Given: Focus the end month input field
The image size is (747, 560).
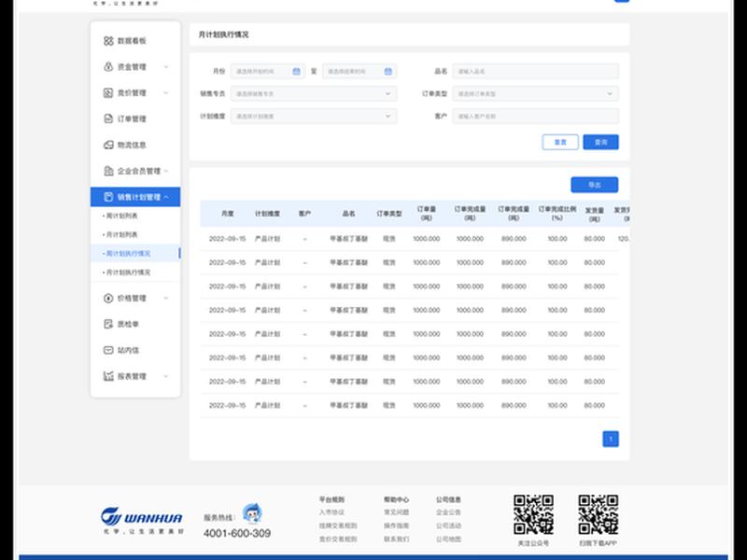Looking at the screenshot, I should 359,72.
